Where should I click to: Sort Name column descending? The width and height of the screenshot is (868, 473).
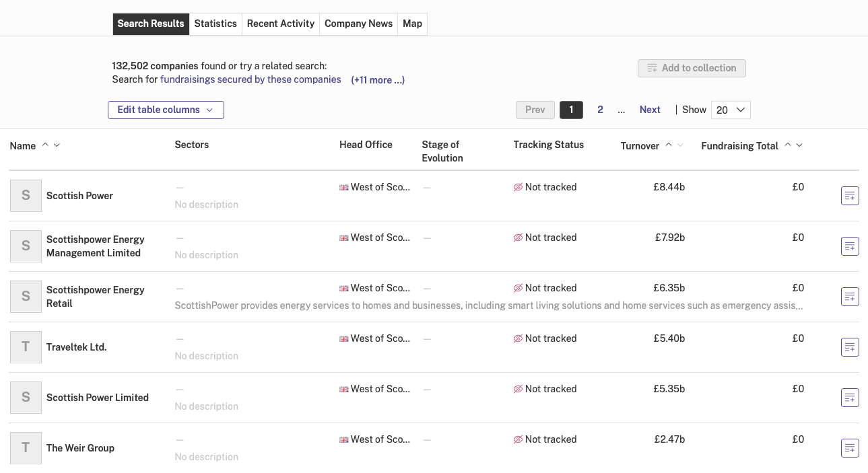(x=57, y=145)
